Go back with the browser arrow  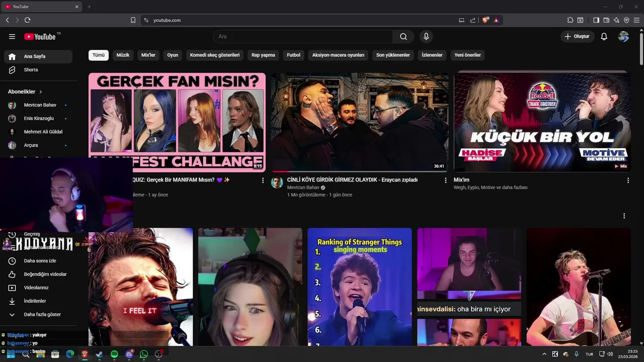pos(7,20)
